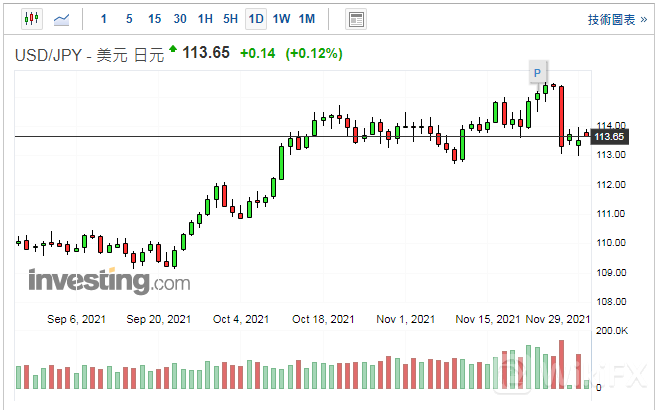The width and height of the screenshot is (658, 410).
Task: Select the 1 minute timeframe
Action: coord(103,19)
